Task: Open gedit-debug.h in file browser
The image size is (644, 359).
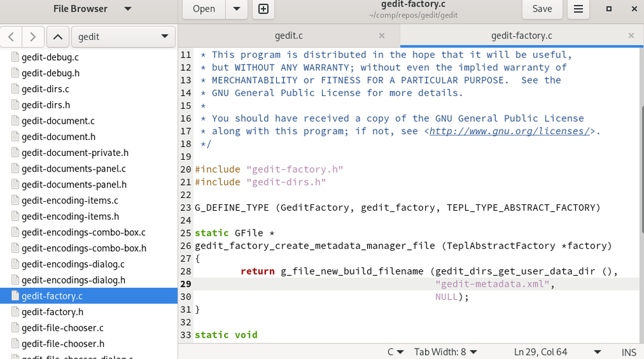Action: point(50,73)
